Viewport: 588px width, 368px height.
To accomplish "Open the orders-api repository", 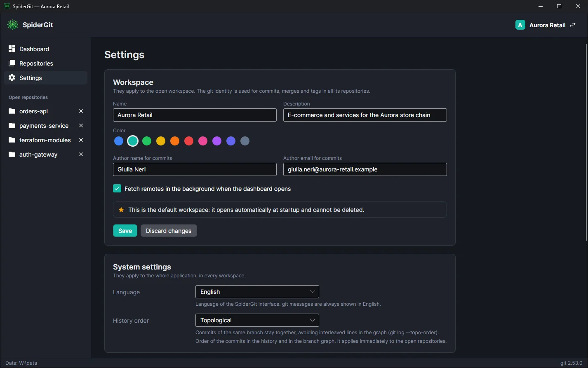I will 33,111.
